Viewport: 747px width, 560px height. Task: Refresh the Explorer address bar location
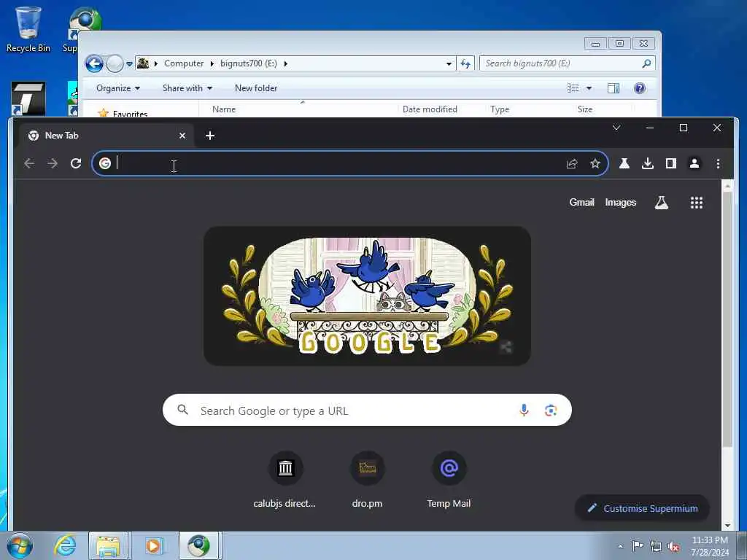point(465,63)
